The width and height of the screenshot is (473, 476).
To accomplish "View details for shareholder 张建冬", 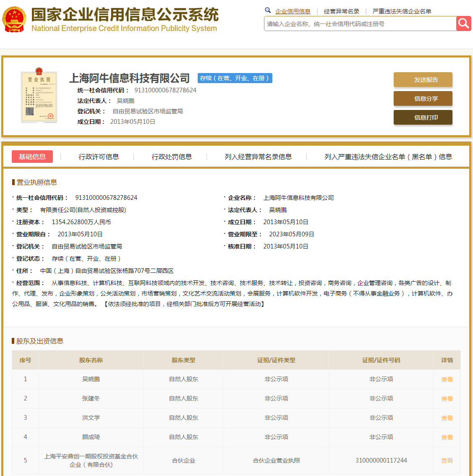I will (447, 399).
